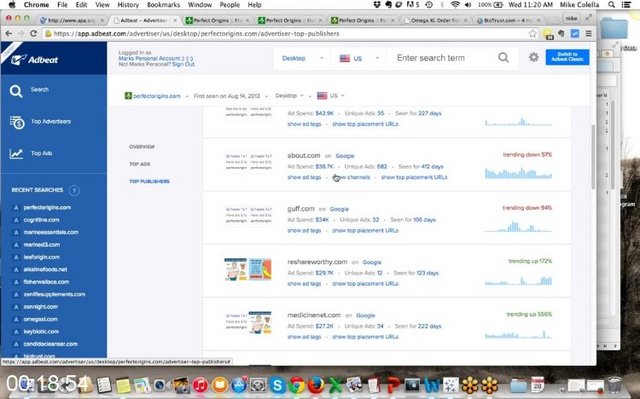Open the History menu
The image size is (640, 399).
click(x=128, y=4)
